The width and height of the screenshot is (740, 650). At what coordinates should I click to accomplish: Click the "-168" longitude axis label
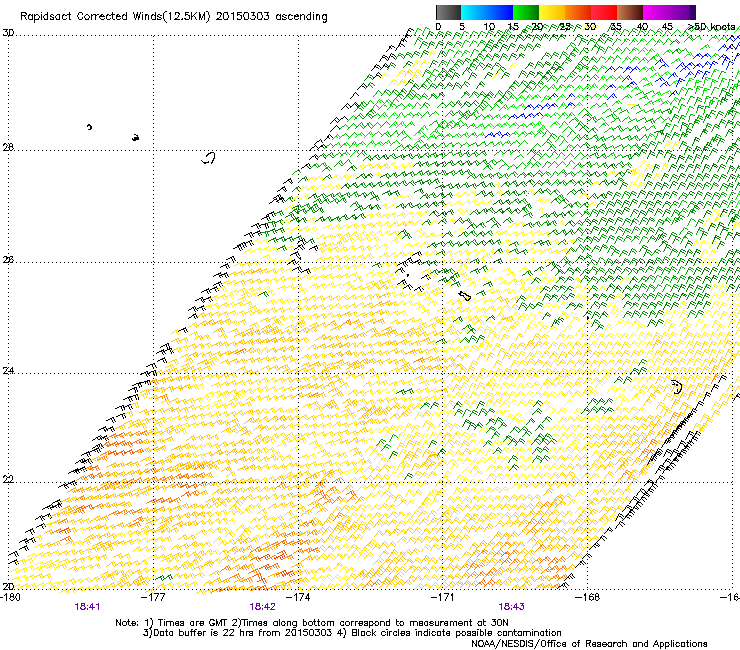pyautogui.click(x=587, y=597)
